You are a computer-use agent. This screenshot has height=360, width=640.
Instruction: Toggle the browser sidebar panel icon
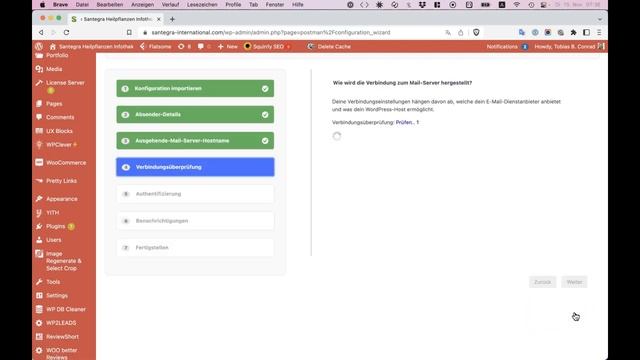586,32
